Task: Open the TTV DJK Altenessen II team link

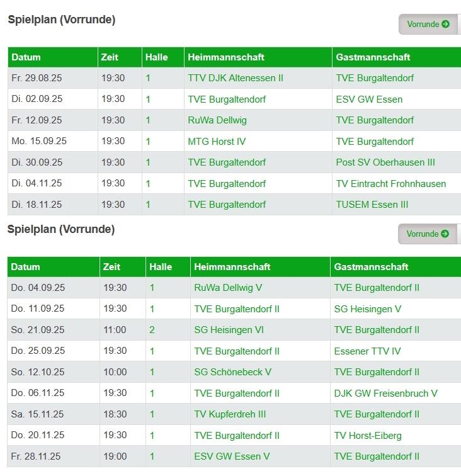Action: click(x=236, y=78)
